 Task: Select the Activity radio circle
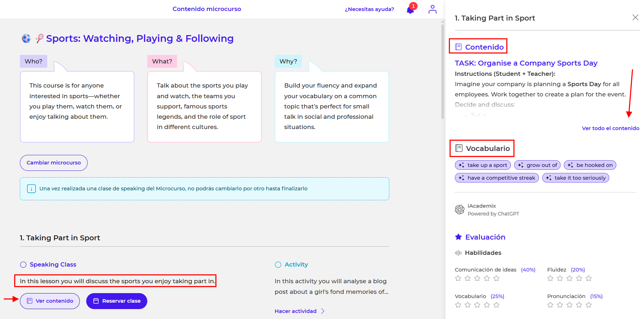click(278, 265)
